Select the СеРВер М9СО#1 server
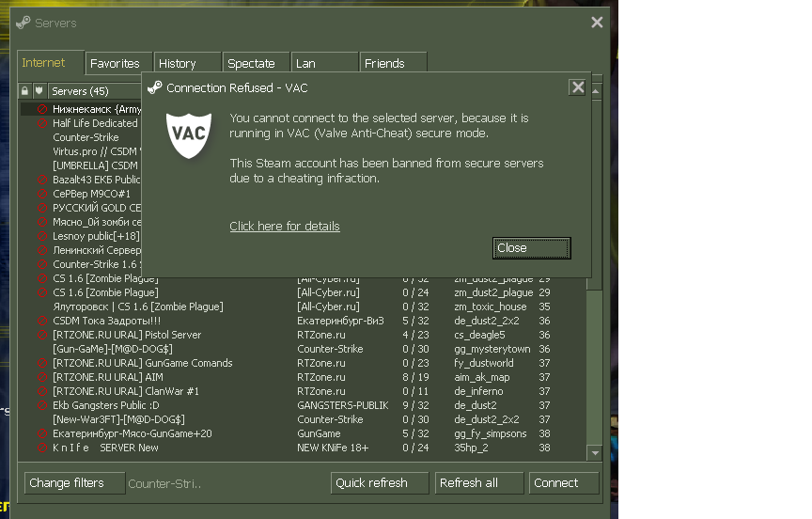 pos(82,194)
